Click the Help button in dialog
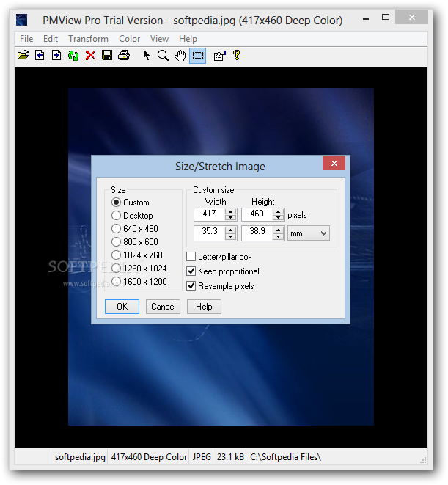 [204, 307]
